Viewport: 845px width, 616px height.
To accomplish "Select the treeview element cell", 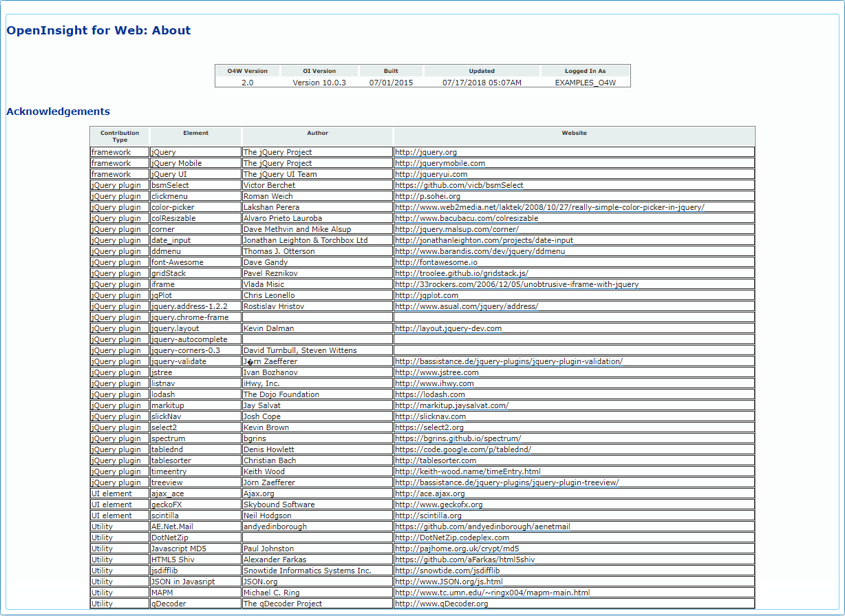I will tap(196, 482).
